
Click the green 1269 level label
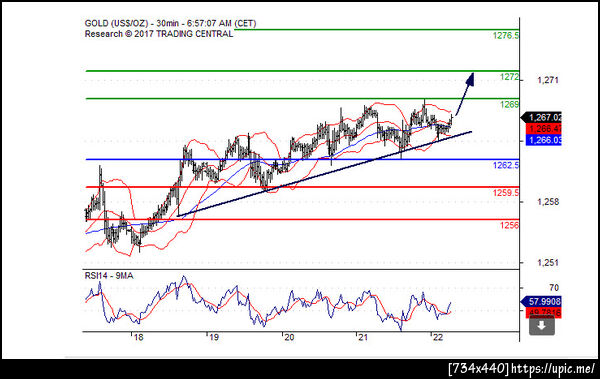[x=509, y=105]
